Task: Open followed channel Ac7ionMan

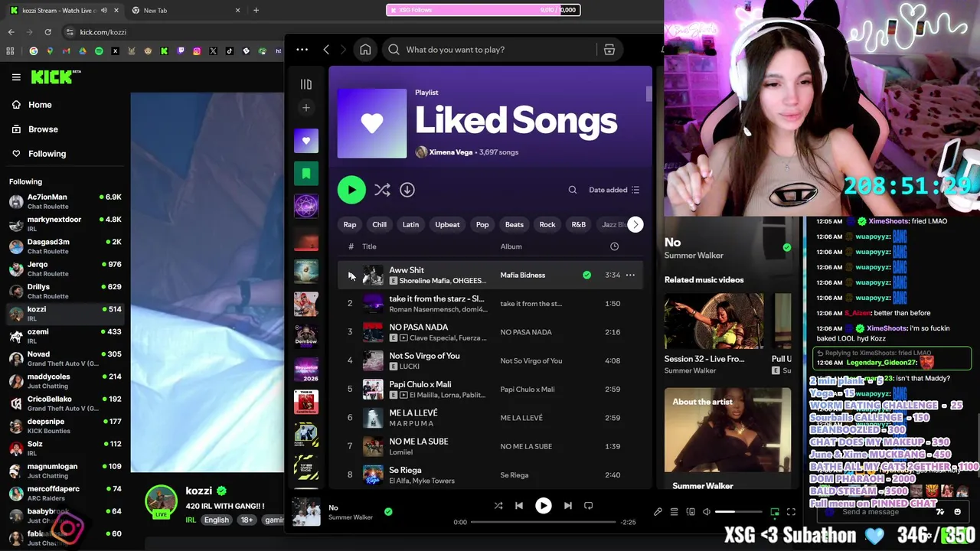Action: [x=65, y=201]
